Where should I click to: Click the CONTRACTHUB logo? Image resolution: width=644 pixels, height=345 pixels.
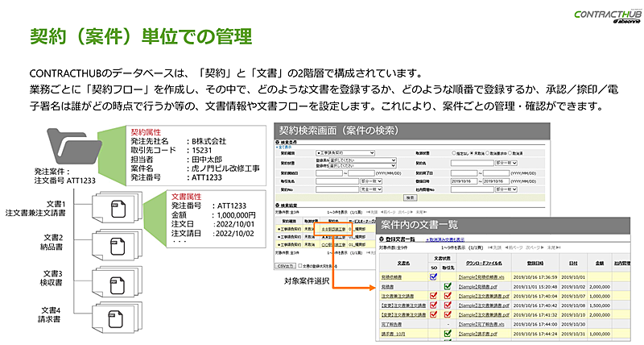(608, 15)
